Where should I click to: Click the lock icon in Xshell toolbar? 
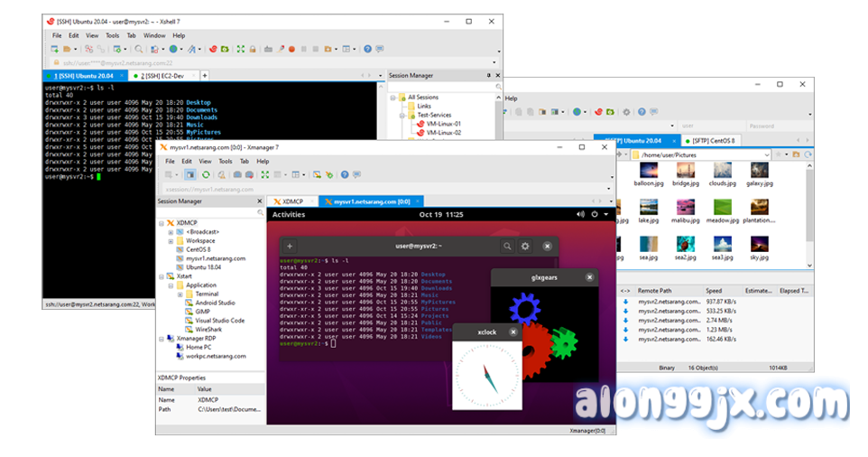pos(254,49)
